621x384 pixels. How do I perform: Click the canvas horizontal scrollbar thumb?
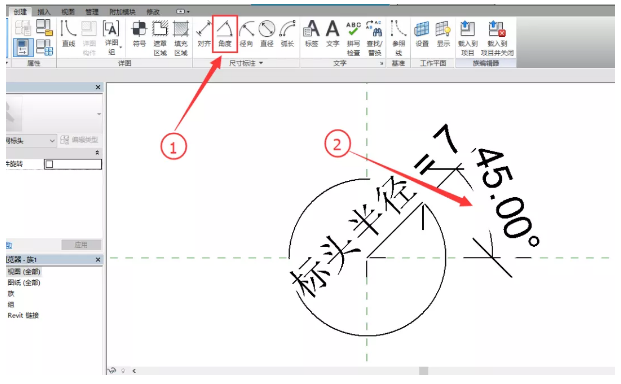coord(423,371)
